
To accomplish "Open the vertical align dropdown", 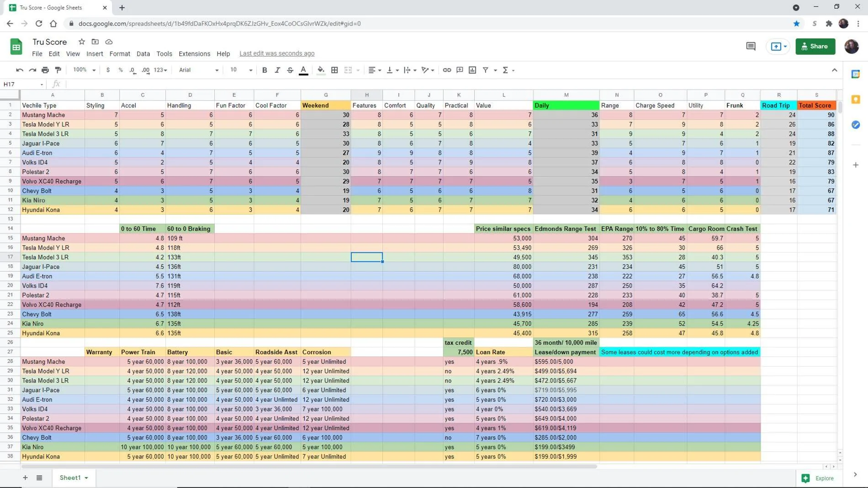I will click(392, 70).
